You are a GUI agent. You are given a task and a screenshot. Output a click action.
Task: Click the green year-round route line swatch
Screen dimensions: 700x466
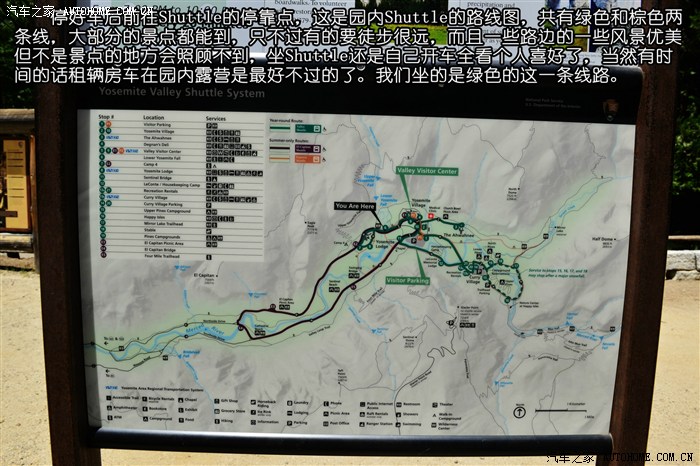point(281,127)
